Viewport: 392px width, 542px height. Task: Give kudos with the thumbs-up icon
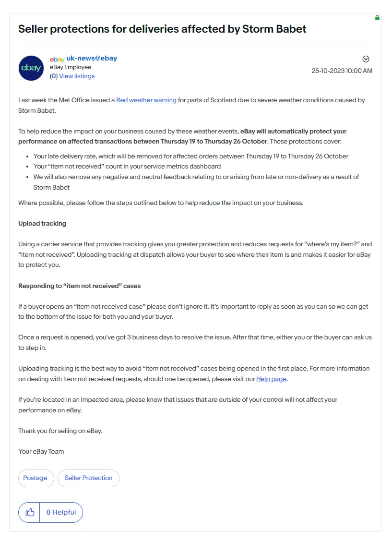click(30, 512)
